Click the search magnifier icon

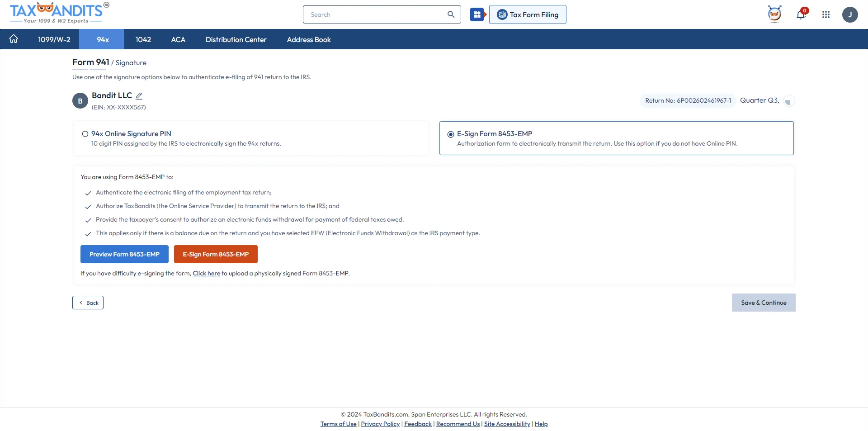coord(451,14)
